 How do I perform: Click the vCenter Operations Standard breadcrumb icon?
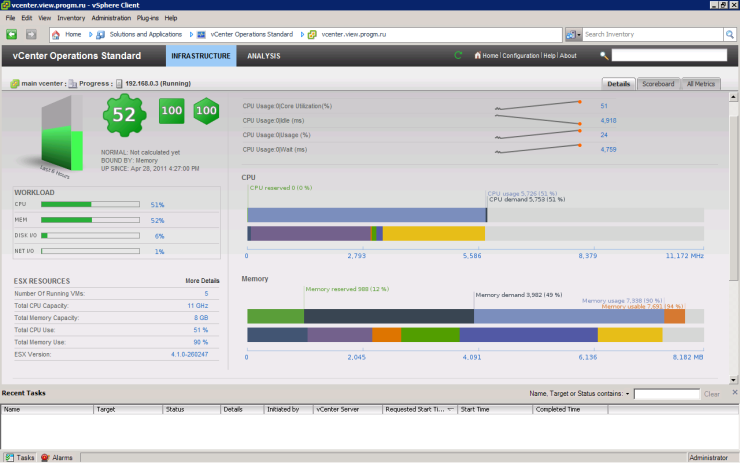[x=201, y=34]
